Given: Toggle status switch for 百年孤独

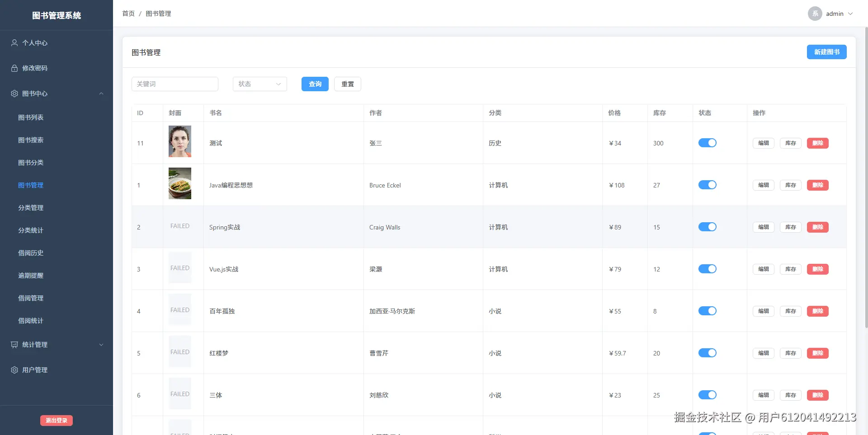Looking at the screenshot, I should click(x=708, y=311).
